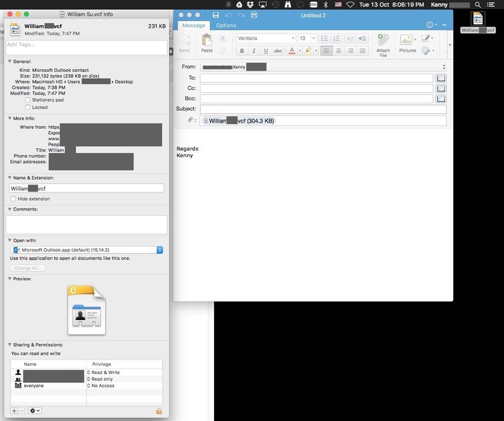504x421 pixels.
Task: Center align the text
Action: [339, 51]
